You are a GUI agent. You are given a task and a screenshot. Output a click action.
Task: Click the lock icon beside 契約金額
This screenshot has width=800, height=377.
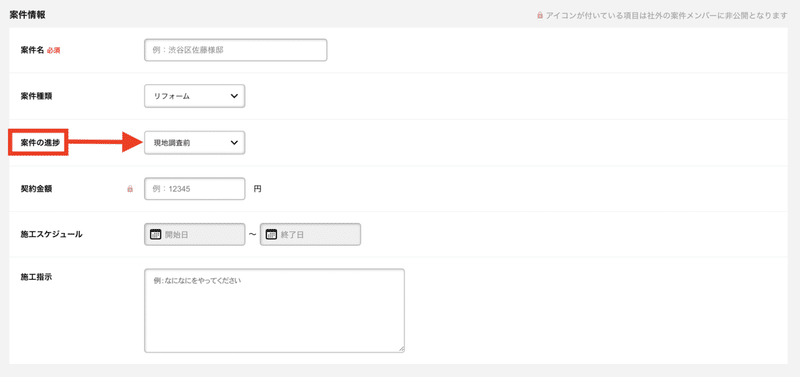(x=130, y=189)
